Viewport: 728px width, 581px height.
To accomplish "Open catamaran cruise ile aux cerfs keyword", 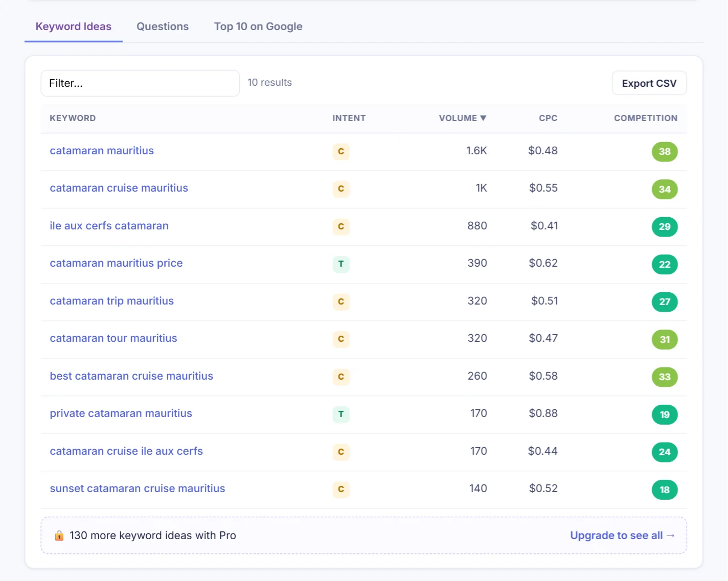I will coord(126,451).
